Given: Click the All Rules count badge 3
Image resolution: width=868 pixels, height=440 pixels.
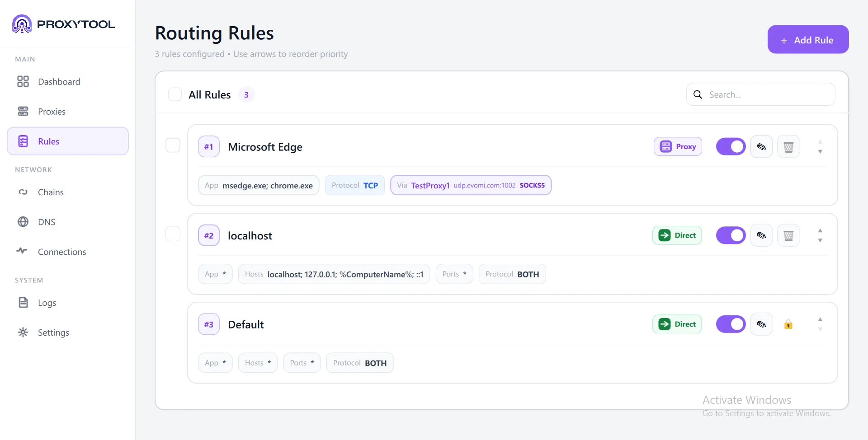Looking at the screenshot, I should [246, 95].
